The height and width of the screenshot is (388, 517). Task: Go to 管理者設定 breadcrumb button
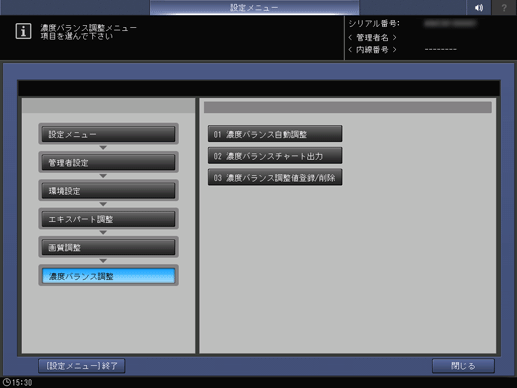(108, 162)
